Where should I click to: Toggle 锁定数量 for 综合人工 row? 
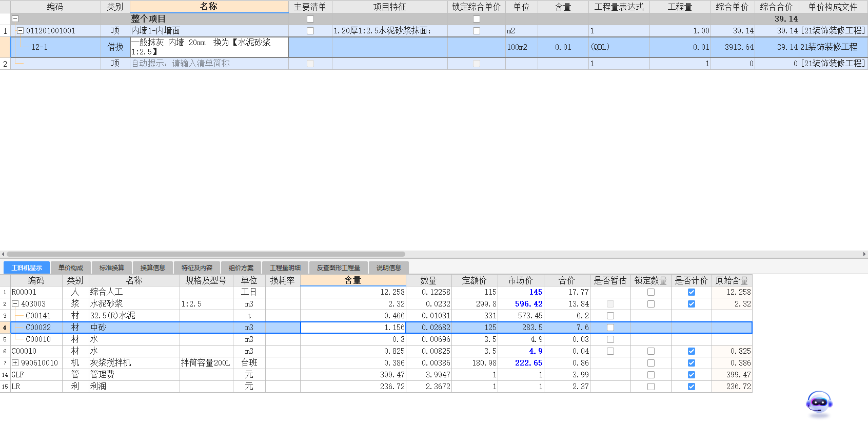tap(651, 292)
